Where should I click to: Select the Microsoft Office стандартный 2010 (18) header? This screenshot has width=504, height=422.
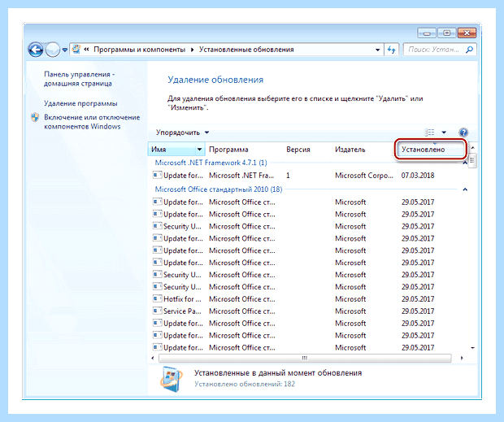click(x=219, y=189)
